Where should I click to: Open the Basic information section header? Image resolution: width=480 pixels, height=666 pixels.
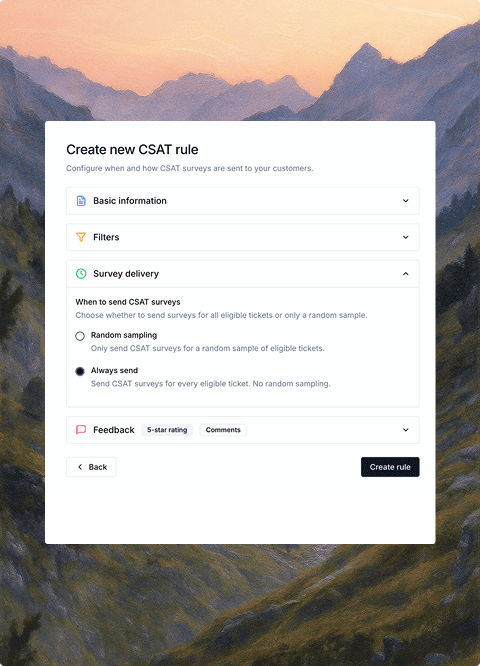coord(243,201)
